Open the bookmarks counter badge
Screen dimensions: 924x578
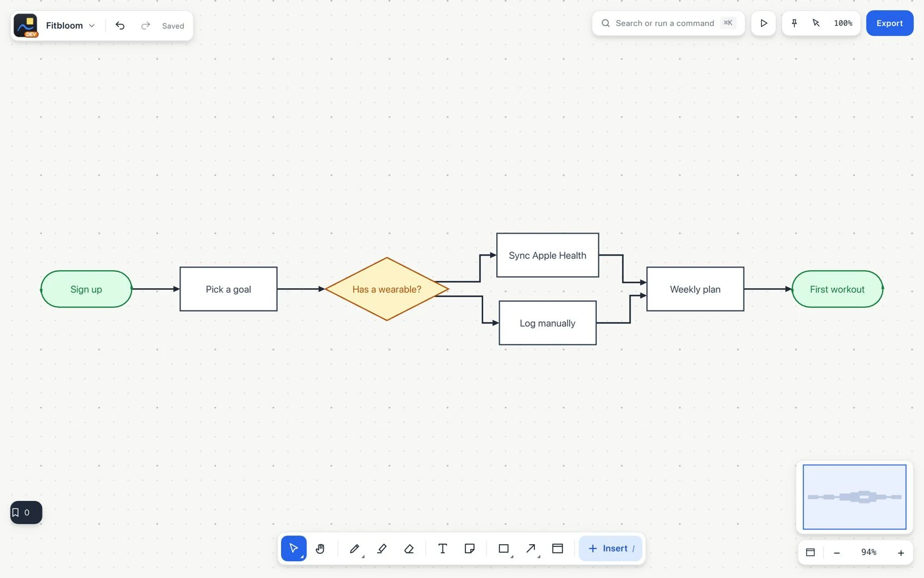pyautogui.click(x=26, y=512)
